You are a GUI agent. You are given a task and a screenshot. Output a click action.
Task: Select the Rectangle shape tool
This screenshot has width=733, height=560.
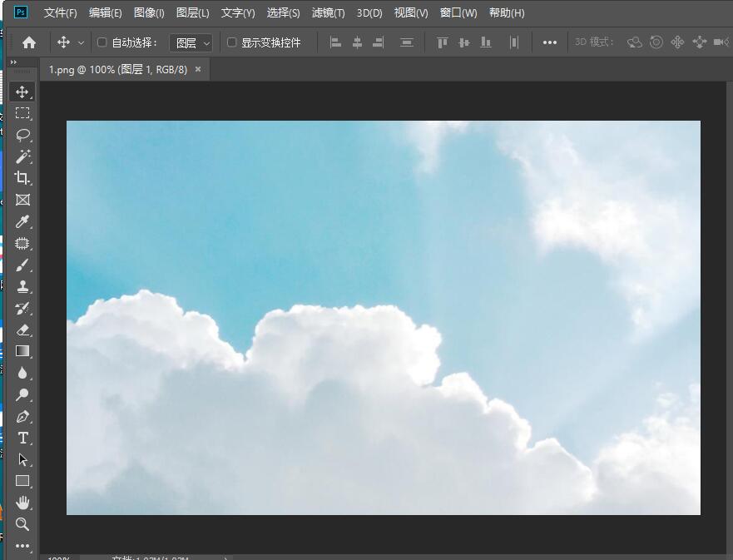tap(22, 481)
